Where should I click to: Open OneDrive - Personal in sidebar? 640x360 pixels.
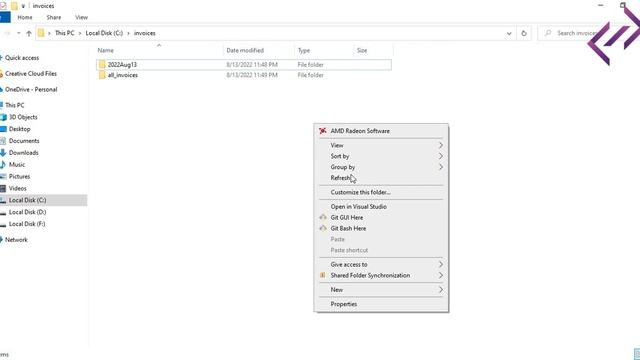[x=31, y=89]
